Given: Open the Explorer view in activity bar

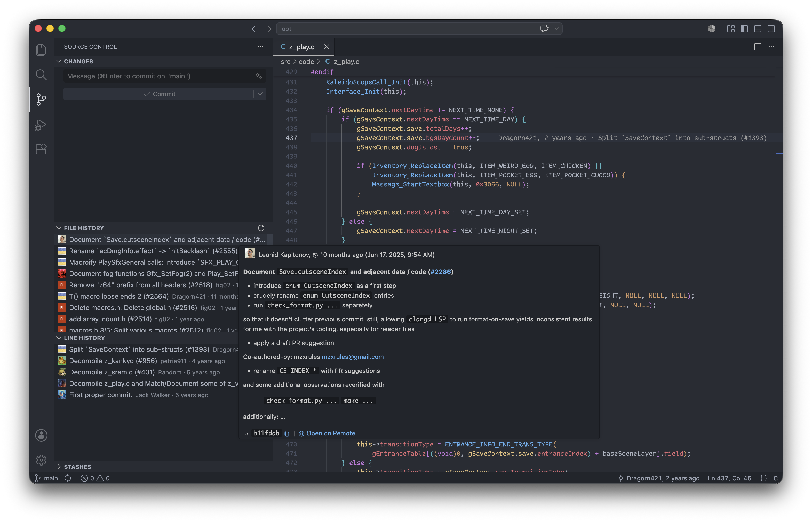Looking at the screenshot, I should [41, 50].
